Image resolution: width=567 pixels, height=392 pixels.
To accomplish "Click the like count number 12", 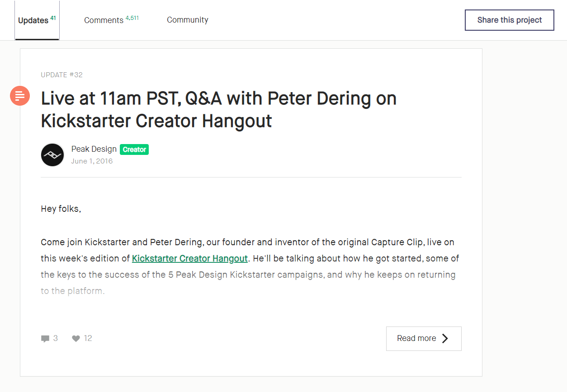I will tap(88, 338).
